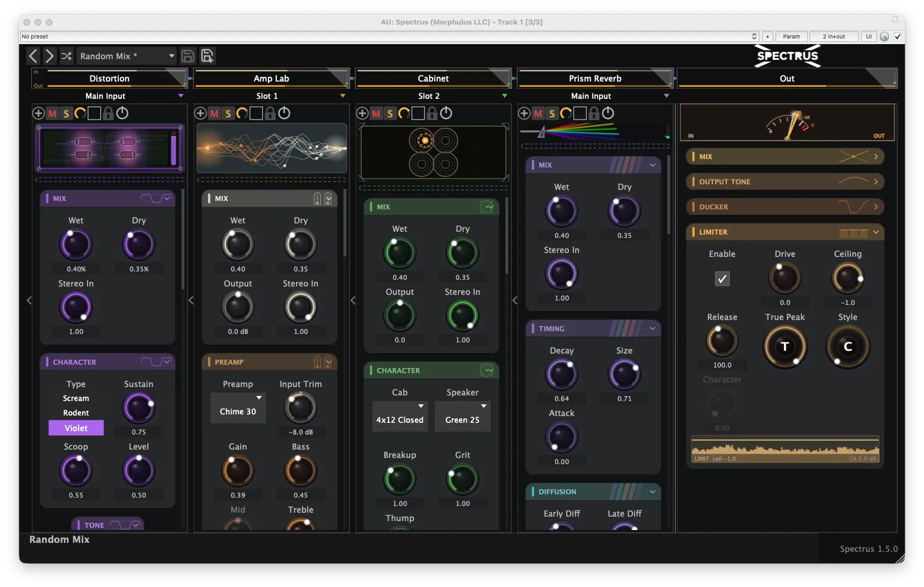Click the UI button in host bar

869,36
